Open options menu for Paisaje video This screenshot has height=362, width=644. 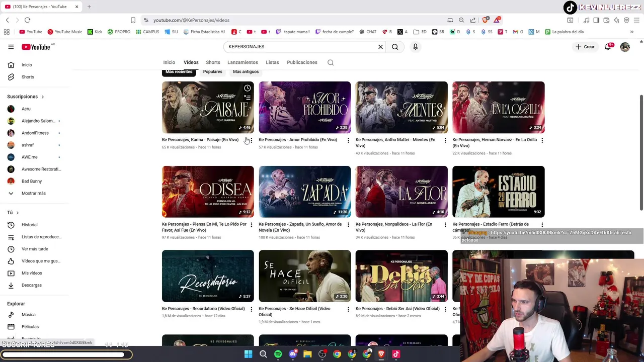pyautogui.click(x=252, y=140)
